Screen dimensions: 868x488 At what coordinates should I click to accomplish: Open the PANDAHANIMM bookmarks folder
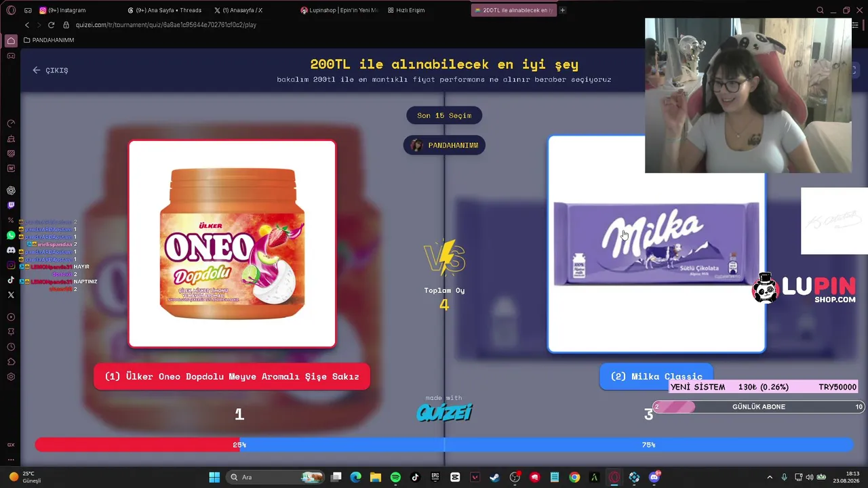[x=49, y=40]
